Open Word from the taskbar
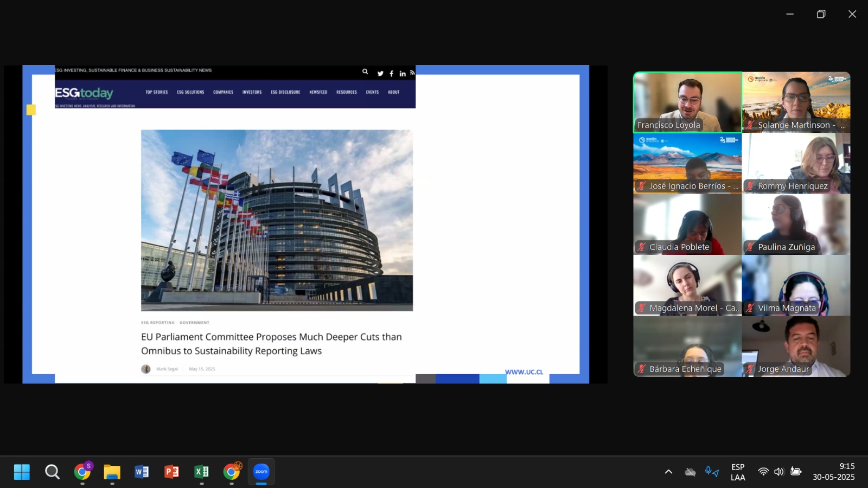Image resolution: width=868 pixels, height=488 pixels. (x=142, y=472)
